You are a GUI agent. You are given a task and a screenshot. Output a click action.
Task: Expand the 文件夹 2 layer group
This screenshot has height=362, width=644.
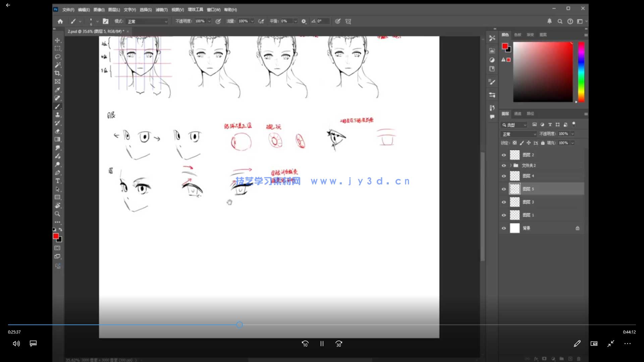pyautogui.click(x=511, y=166)
